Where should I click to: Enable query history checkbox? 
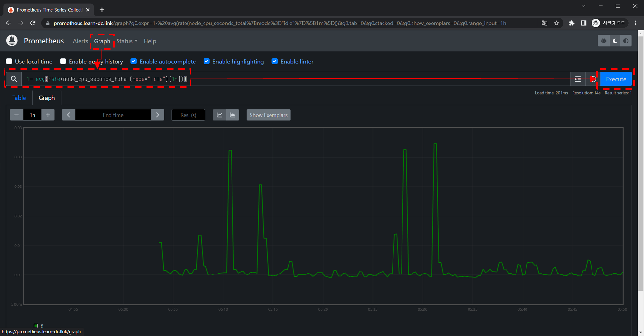(63, 62)
